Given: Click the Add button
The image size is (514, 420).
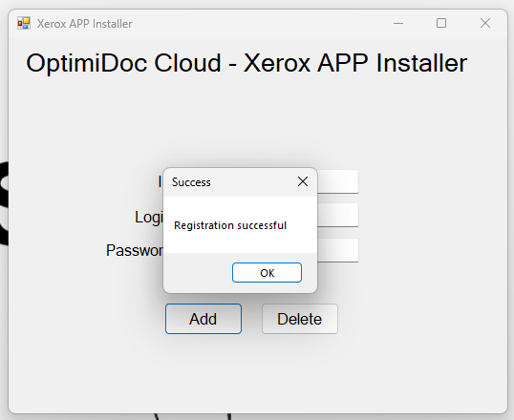Looking at the screenshot, I should click(203, 319).
